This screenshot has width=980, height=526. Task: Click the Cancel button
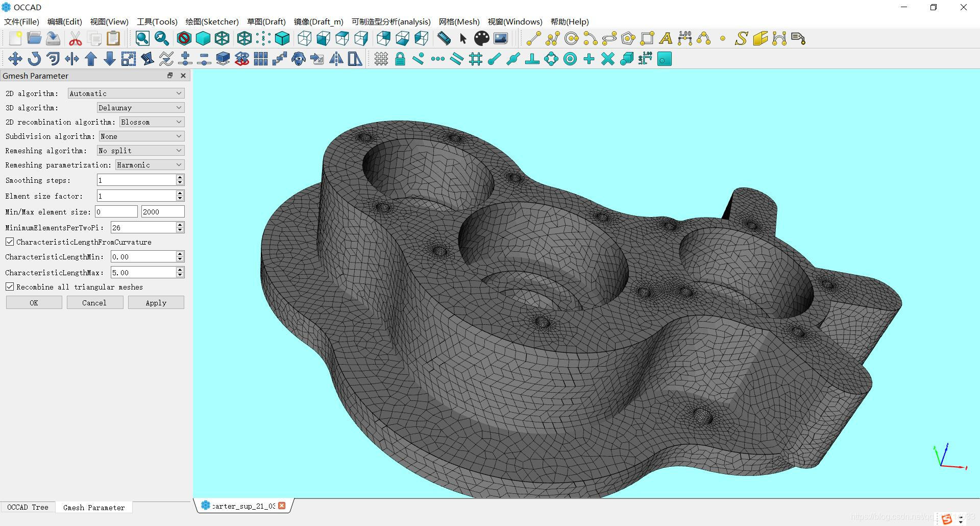[94, 303]
